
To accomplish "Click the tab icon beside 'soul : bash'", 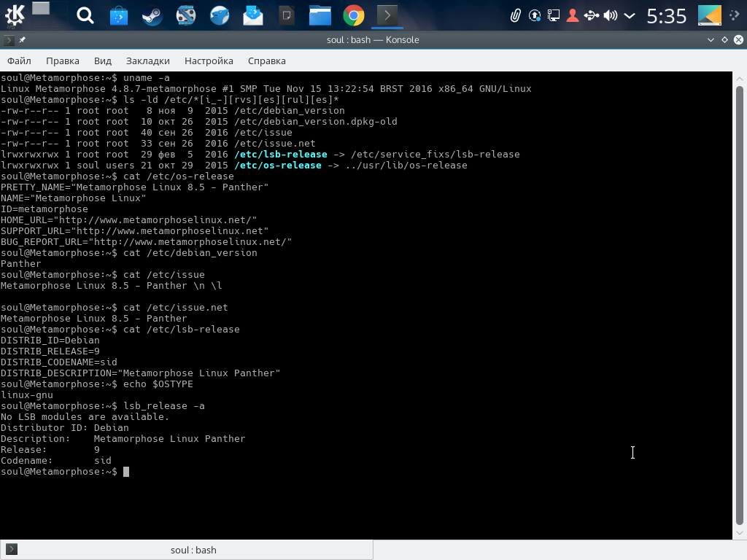I will (12, 550).
